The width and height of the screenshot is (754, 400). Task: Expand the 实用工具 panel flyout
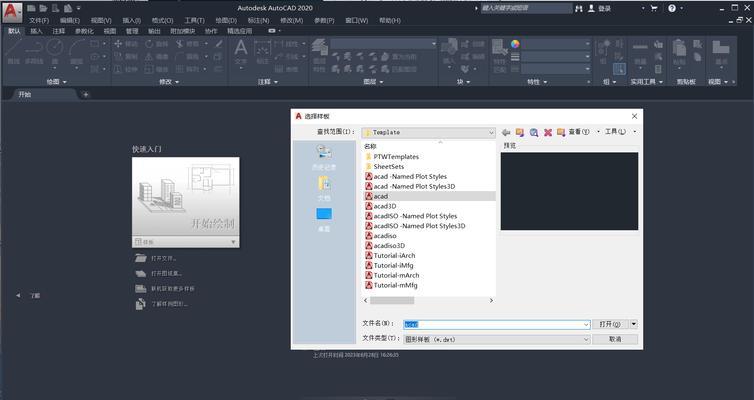click(x=647, y=82)
